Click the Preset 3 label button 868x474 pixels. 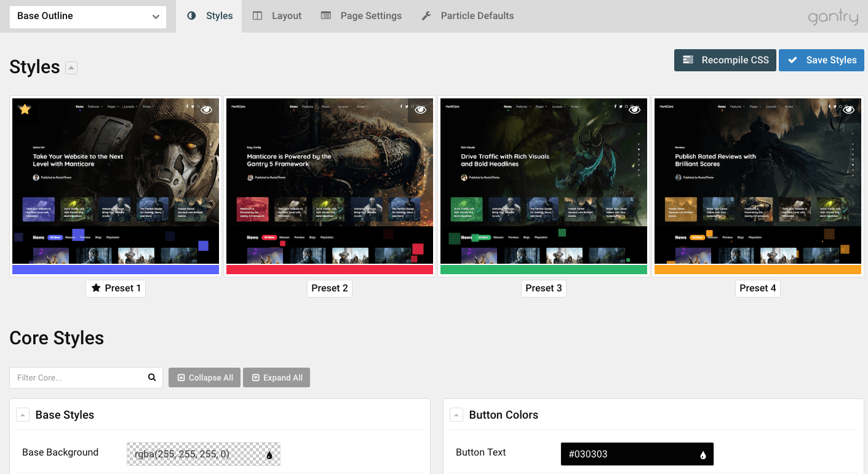coord(544,288)
